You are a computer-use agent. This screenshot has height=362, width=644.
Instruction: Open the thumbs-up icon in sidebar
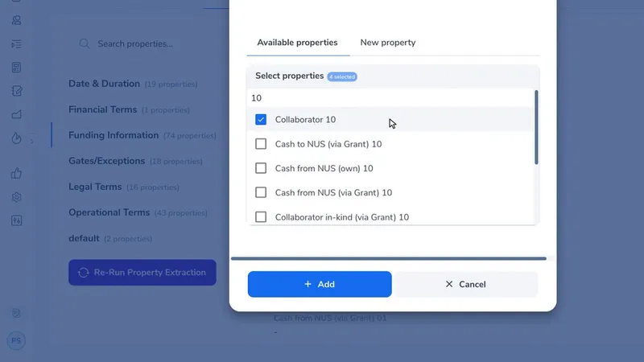point(16,173)
